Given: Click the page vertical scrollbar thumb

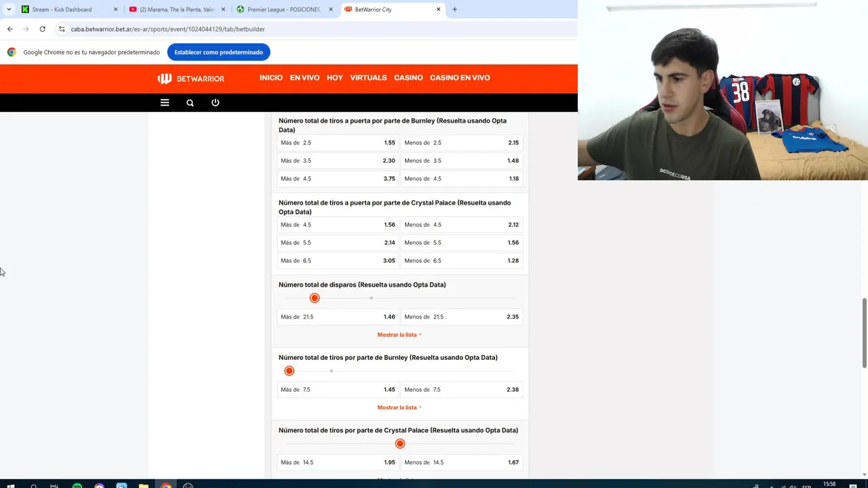Looking at the screenshot, I should click(x=864, y=333).
